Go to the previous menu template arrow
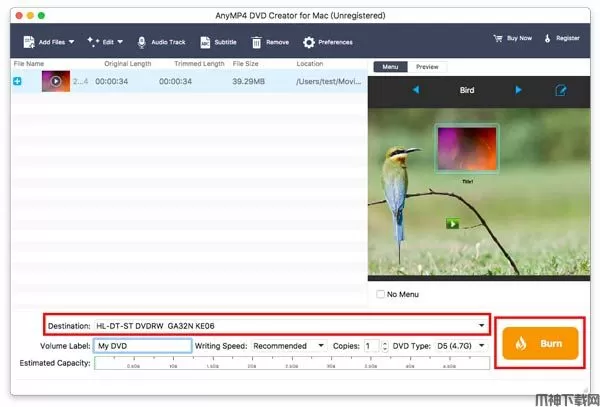 [416, 90]
